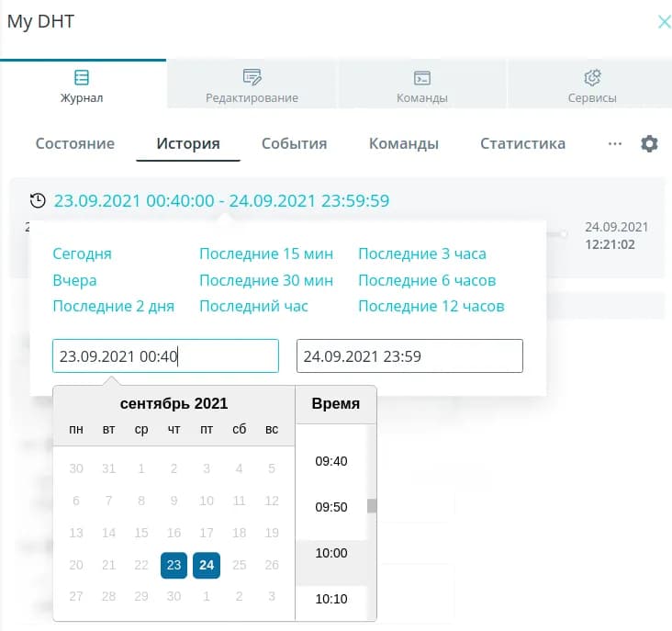The height and width of the screenshot is (631, 672).
Task: Select the Статистика sub-tab
Action: coord(522,144)
